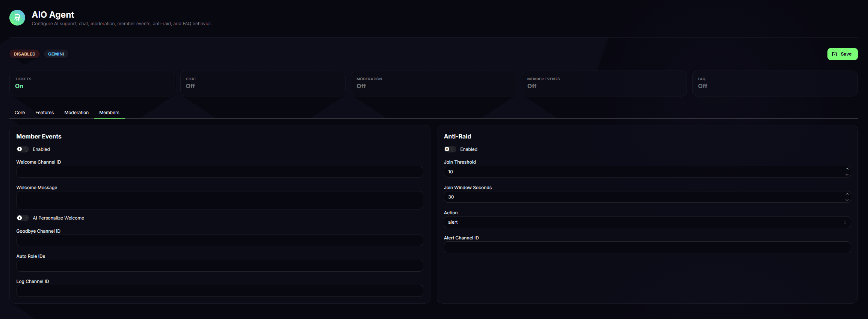
Task: Click the AIO Agent page title
Action: 53,15
